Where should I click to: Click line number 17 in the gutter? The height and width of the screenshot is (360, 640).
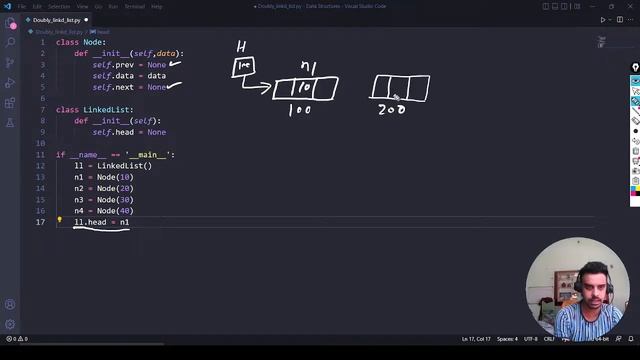coord(40,222)
